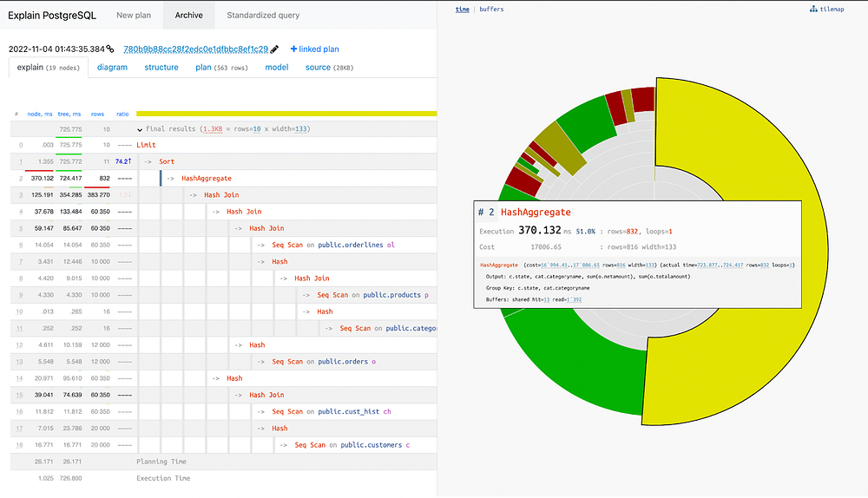This screenshot has height=498, width=868.
Task: Switch the chart to buffers mode
Action: pyautogui.click(x=491, y=10)
